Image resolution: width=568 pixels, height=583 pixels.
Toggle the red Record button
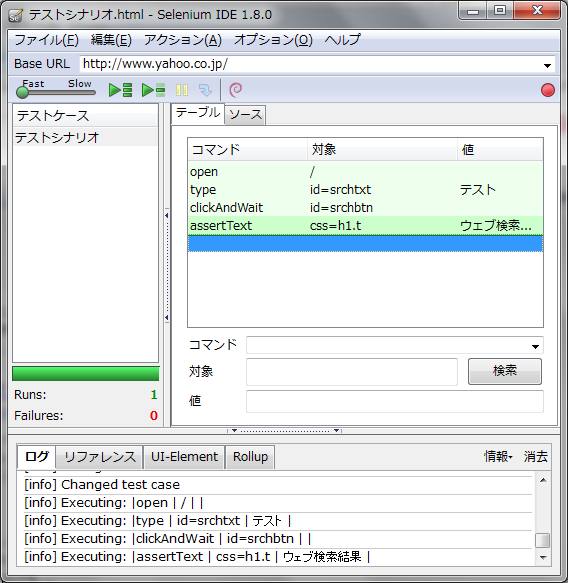point(548,90)
